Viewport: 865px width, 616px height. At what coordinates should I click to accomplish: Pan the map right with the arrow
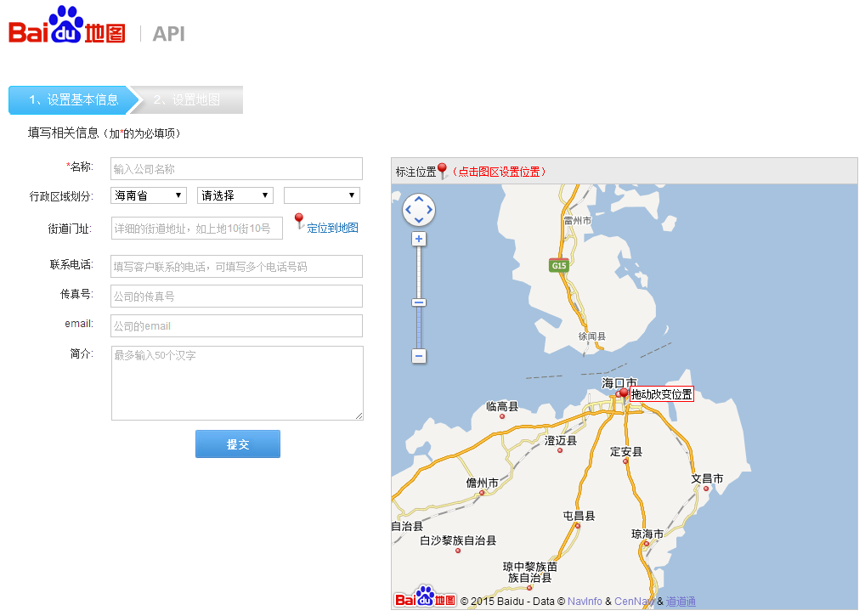click(x=430, y=209)
